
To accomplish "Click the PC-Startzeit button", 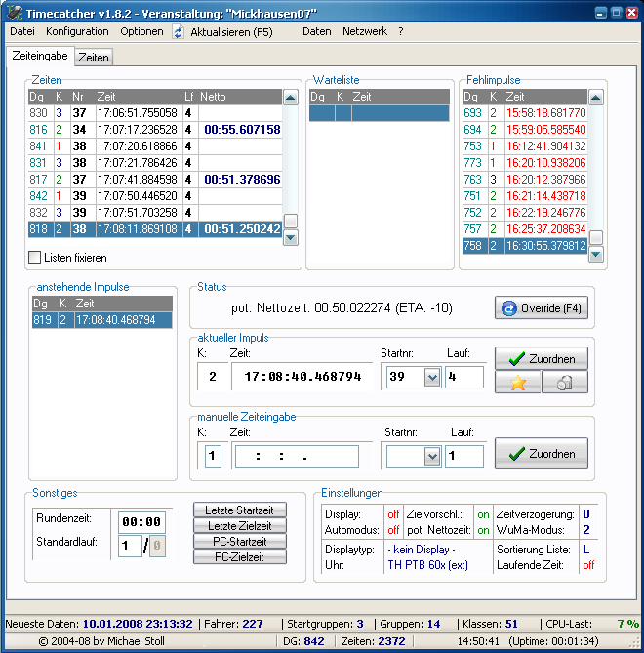I will 240,542.
